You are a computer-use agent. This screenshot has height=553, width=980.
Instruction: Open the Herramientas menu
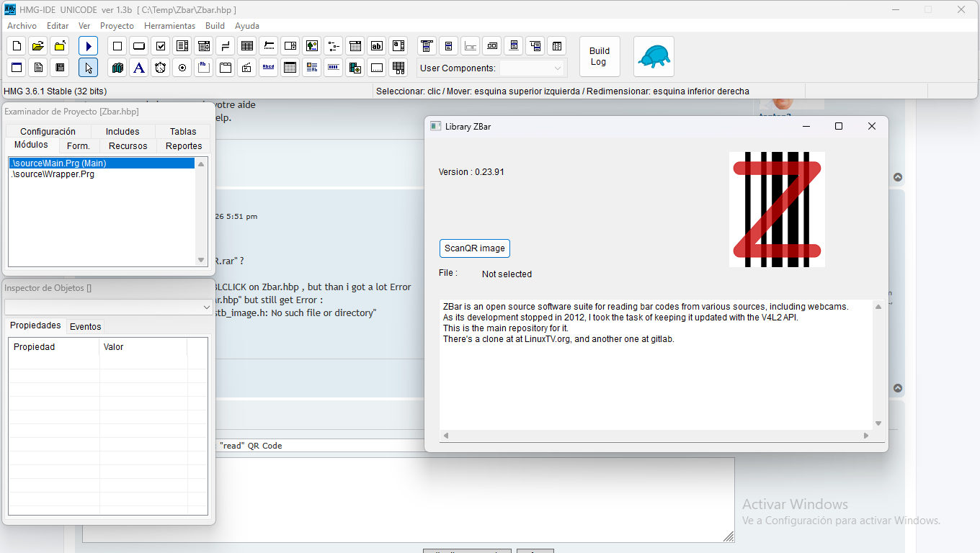[170, 26]
